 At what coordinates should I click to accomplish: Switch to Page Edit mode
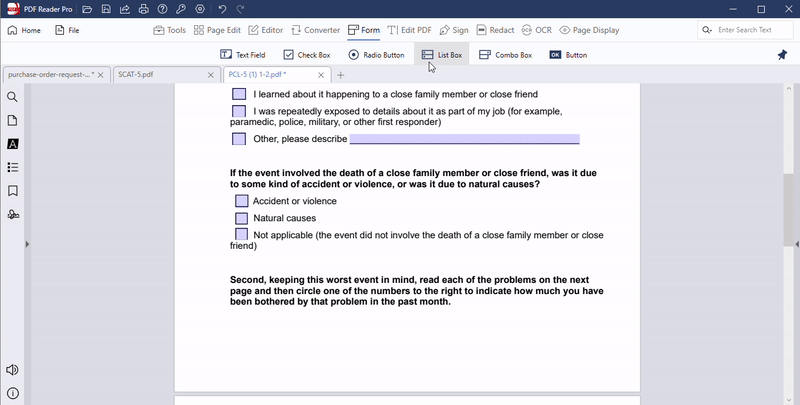click(x=217, y=30)
